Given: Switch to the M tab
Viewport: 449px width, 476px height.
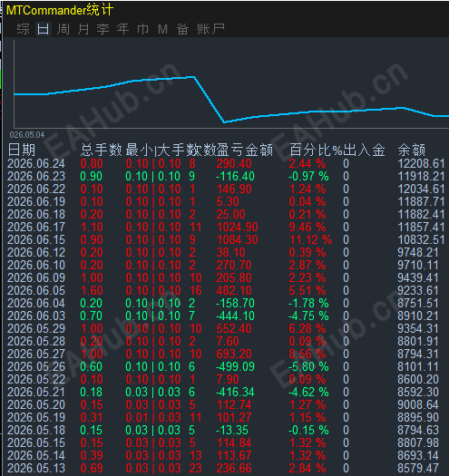Looking at the screenshot, I should pos(162,29).
